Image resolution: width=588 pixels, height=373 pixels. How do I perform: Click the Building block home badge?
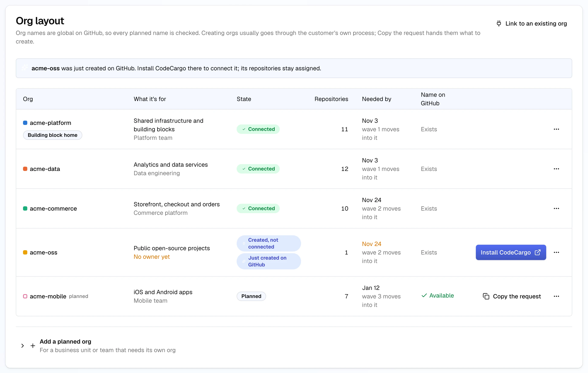click(52, 135)
